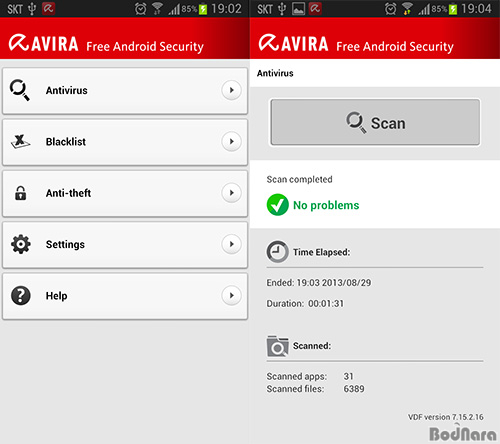
Task: Select the Blacklist menu entry label
Action: (66, 142)
